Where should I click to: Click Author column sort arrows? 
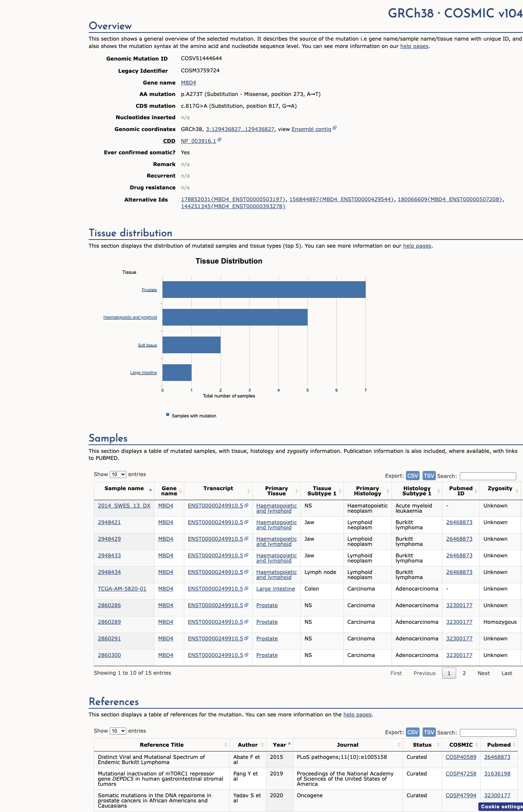tap(262, 745)
